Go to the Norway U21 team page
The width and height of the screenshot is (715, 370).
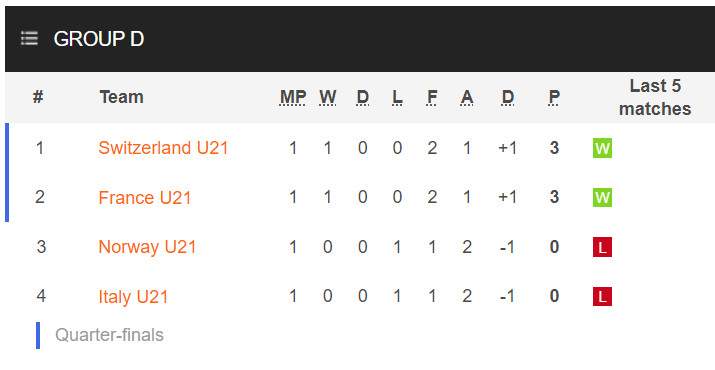(x=147, y=247)
